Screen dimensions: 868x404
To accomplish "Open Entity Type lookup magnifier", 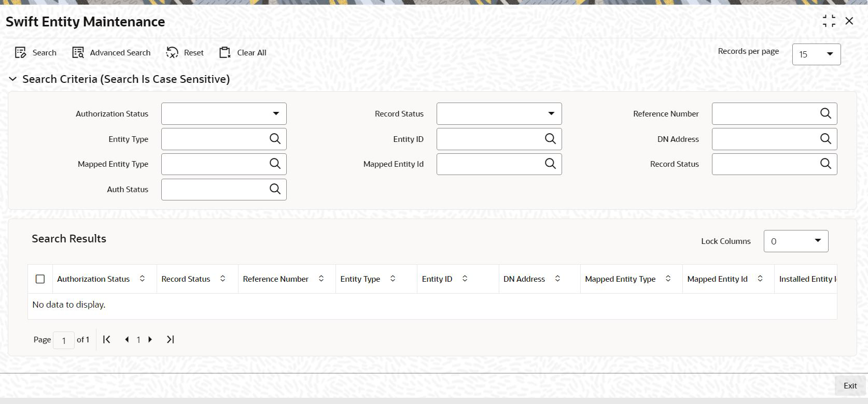I will coord(275,139).
